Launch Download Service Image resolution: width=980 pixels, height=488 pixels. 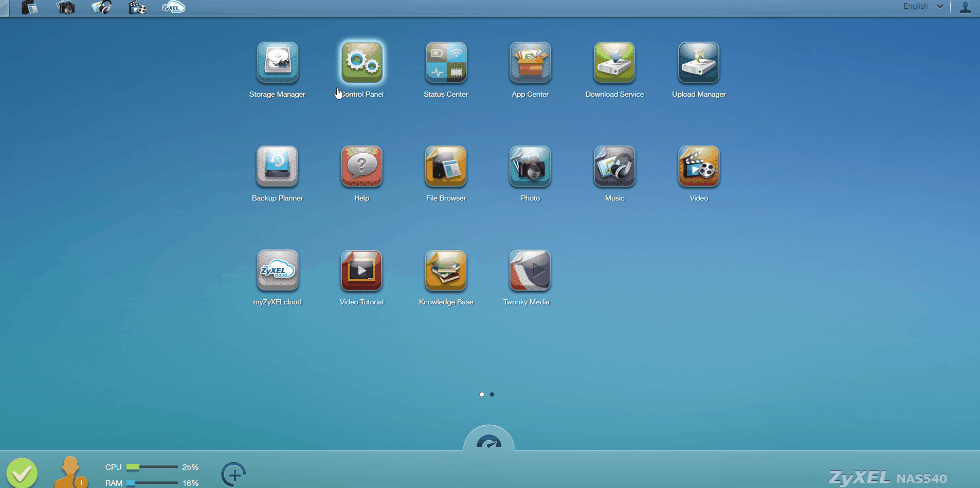pos(615,62)
